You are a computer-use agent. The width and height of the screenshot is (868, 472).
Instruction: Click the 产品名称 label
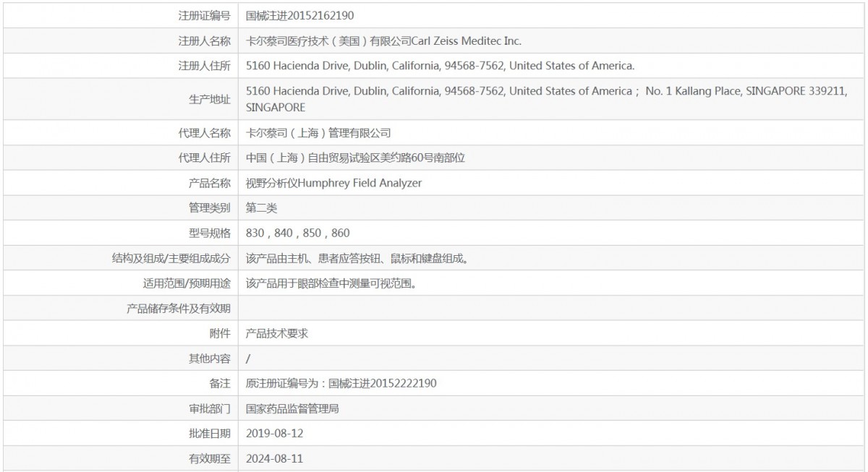[210, 183]
